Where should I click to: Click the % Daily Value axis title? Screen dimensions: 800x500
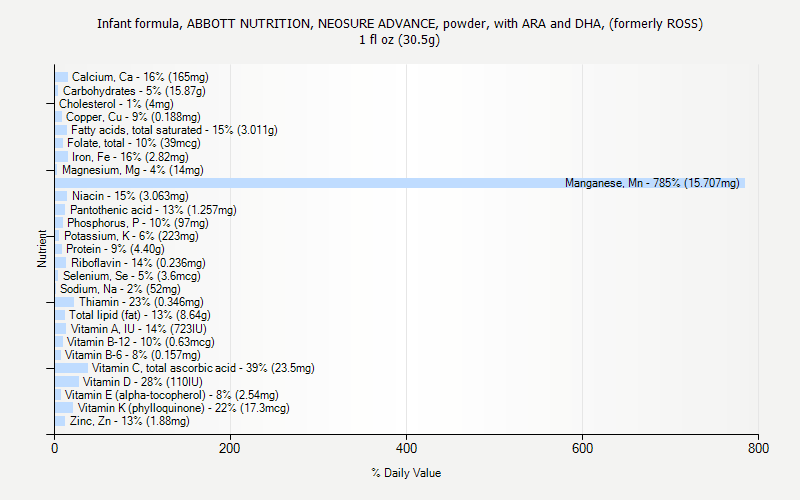[406, 473]
